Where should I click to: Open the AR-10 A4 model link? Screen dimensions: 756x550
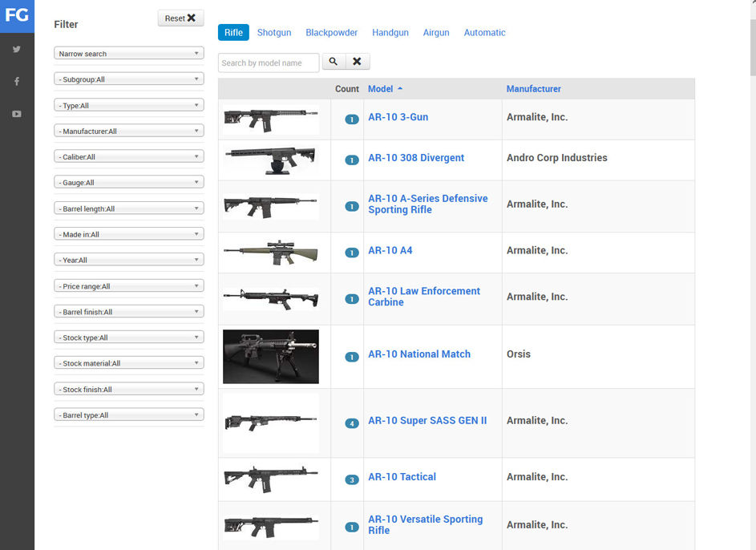tap(390, 250)
